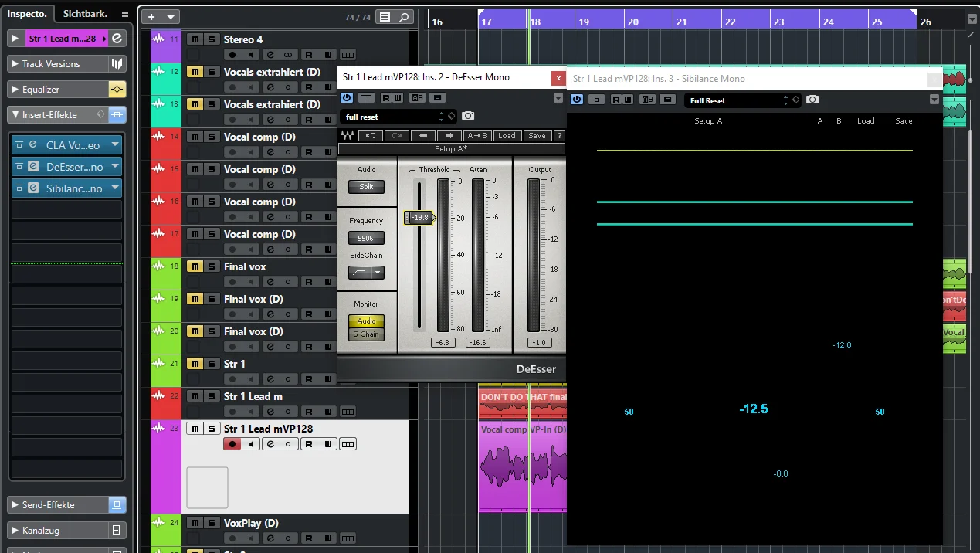This screenshot has width=980, height=553.
Task: Bypass the Sibilance Mono plugin with its power button
Action: [x=577, y=100]
